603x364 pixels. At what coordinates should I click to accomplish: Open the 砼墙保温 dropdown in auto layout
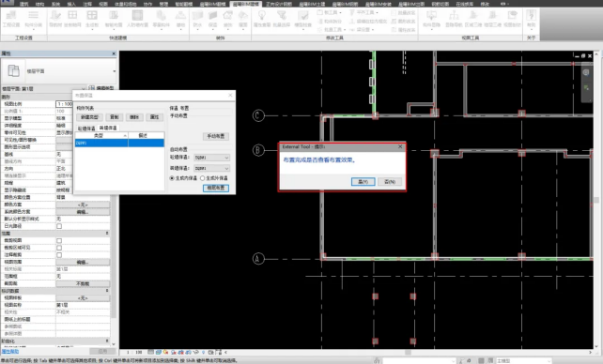pos(211,158)
